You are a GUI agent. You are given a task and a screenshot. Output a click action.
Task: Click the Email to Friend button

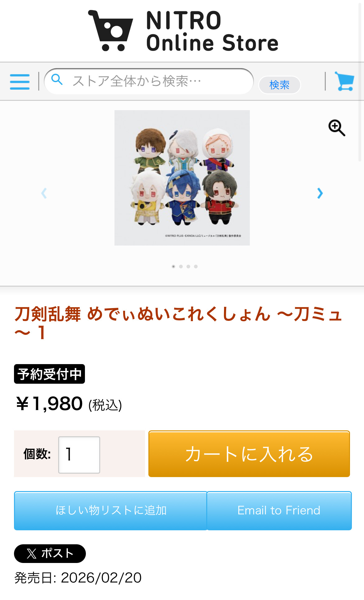click(x=279, y=511)
